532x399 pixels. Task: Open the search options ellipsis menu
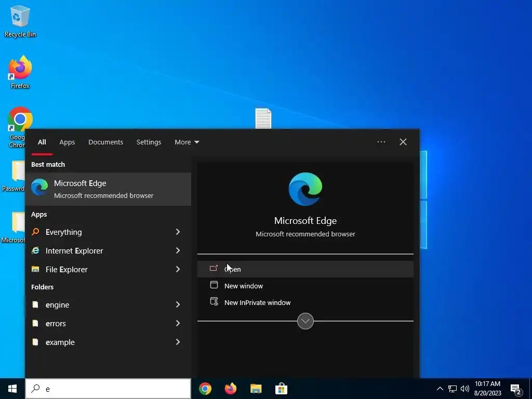pos(381,142)
